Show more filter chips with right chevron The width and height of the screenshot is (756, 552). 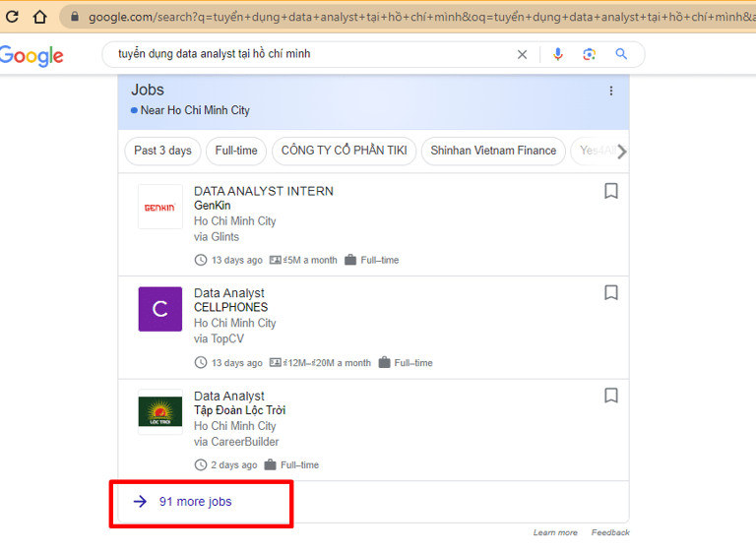pyautogui.click(x=622, y=152)
